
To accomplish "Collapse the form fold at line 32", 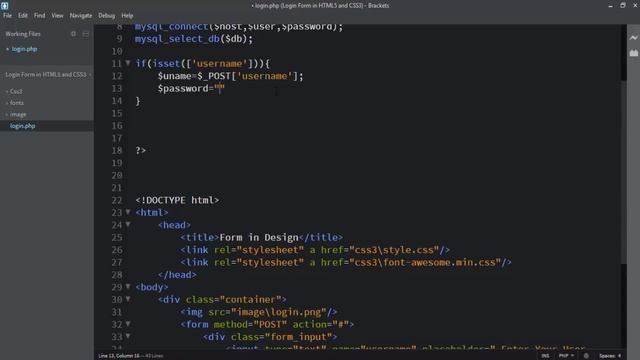I will [x=128, y=324].
